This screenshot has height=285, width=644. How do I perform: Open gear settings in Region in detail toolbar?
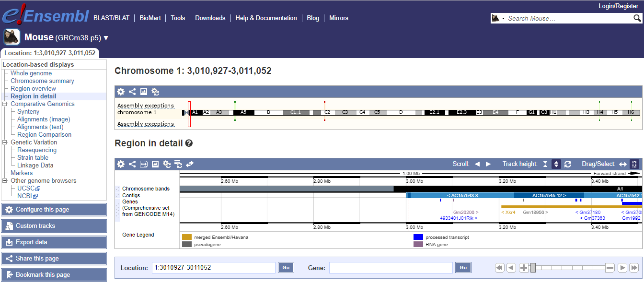tap(121, 164)
